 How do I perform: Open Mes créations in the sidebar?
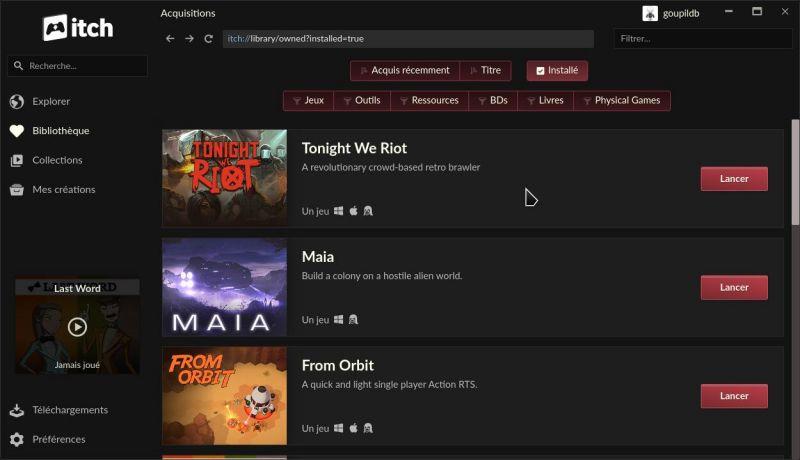pos(64,190)
